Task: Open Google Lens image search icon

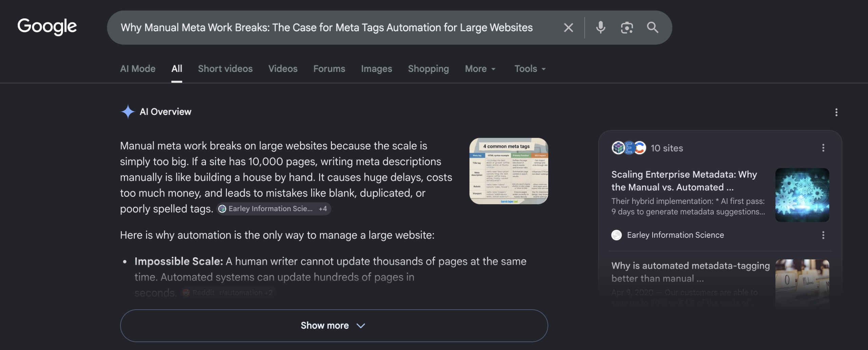Action: click(x=627, y=27)
